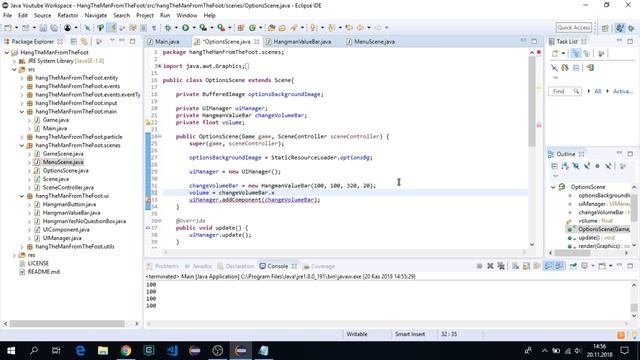Click the Save All icon in toolbar
Image resolution: width=640 pixels, height=360 pixels.
point(53,28)
